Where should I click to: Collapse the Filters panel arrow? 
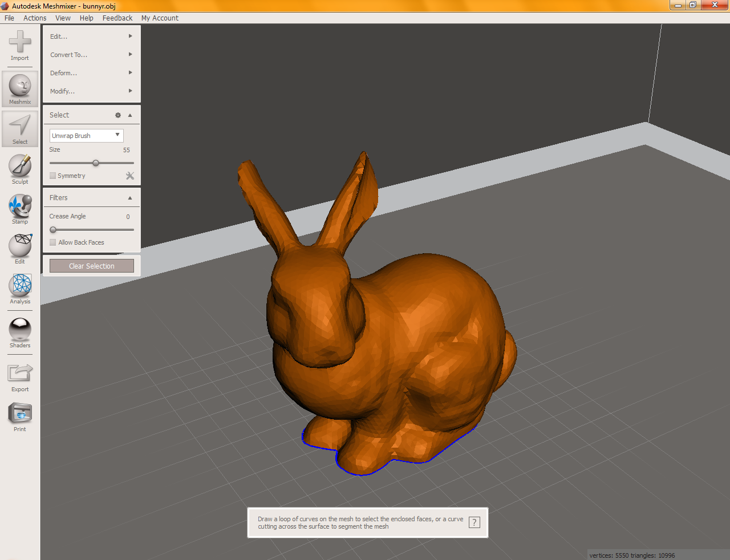pyautogui.click(x=130, y=198)
